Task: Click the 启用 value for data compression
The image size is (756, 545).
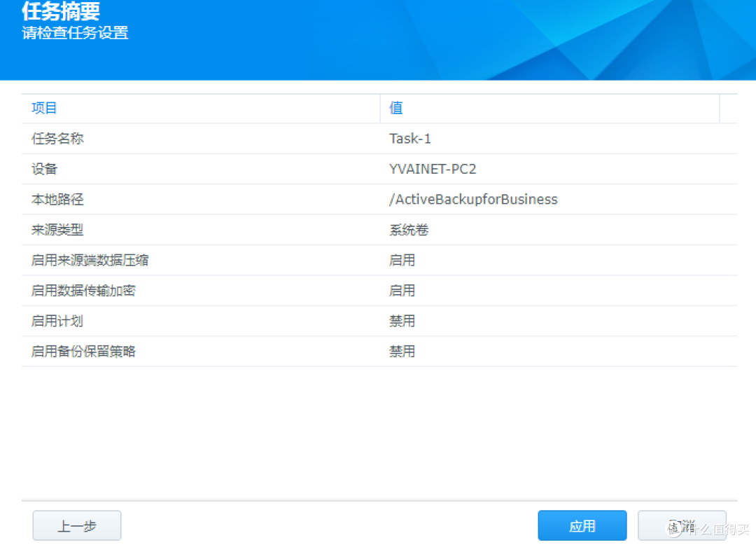Action: coord(402,260)
